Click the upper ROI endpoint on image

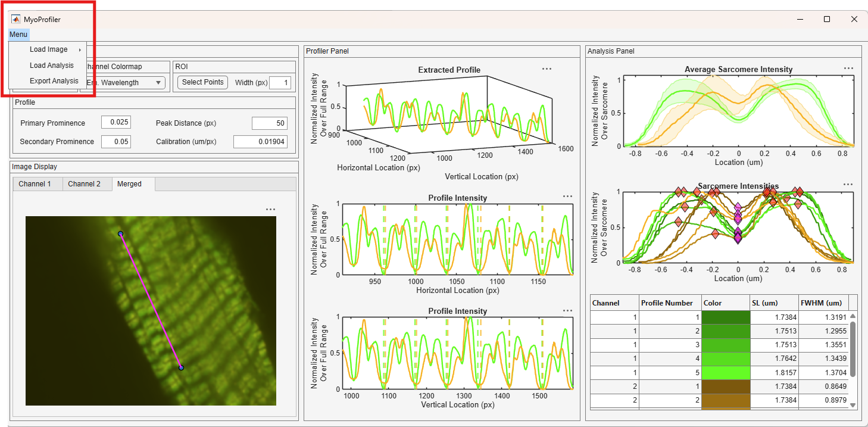coord(120,234)
